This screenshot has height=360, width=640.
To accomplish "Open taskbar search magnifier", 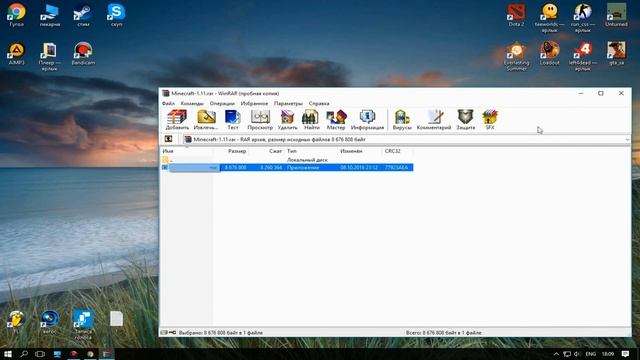I will (x=24, y=353).
